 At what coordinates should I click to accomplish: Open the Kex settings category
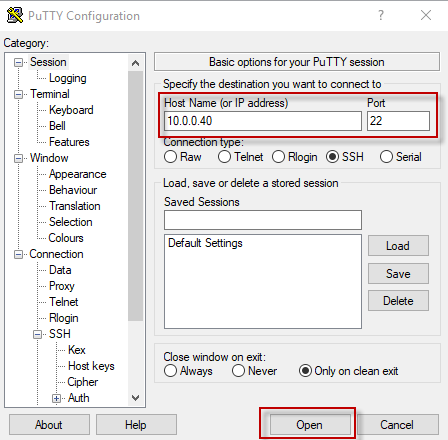77,350
